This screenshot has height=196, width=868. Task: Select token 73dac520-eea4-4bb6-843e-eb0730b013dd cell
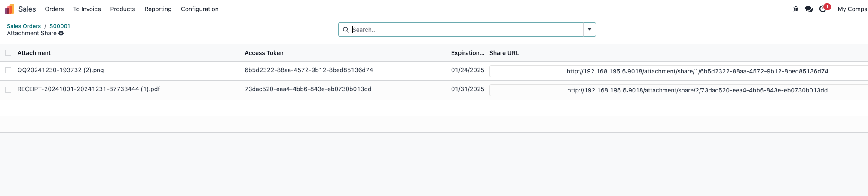tap(308, 89)
